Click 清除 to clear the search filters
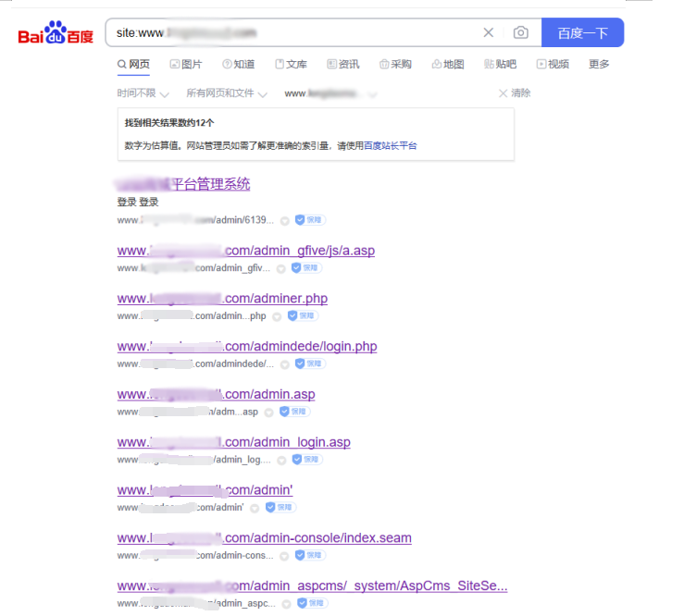Screen dimensions: 684x616 (515, 93)
